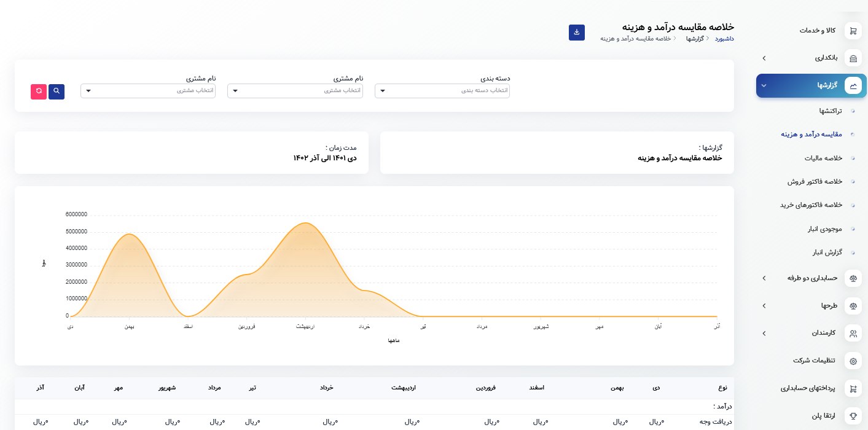
Task: Click the تنظیمات شرکت gear icon
Action: pos(853,361)
